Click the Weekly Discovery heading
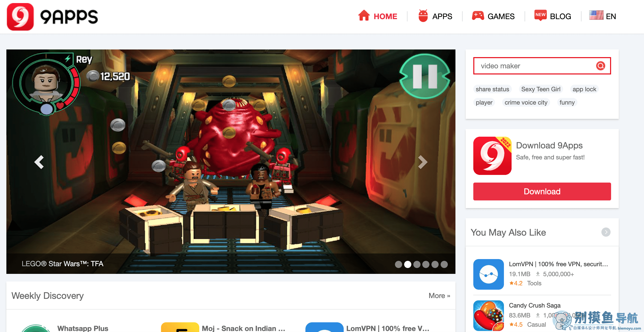644x332 pixels. (47, 296)
